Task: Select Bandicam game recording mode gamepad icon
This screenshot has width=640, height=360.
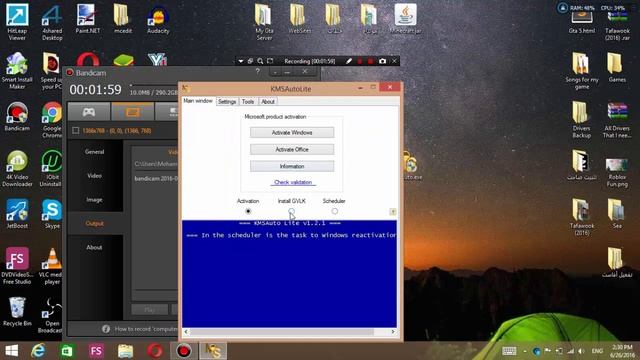Action: 89,112
